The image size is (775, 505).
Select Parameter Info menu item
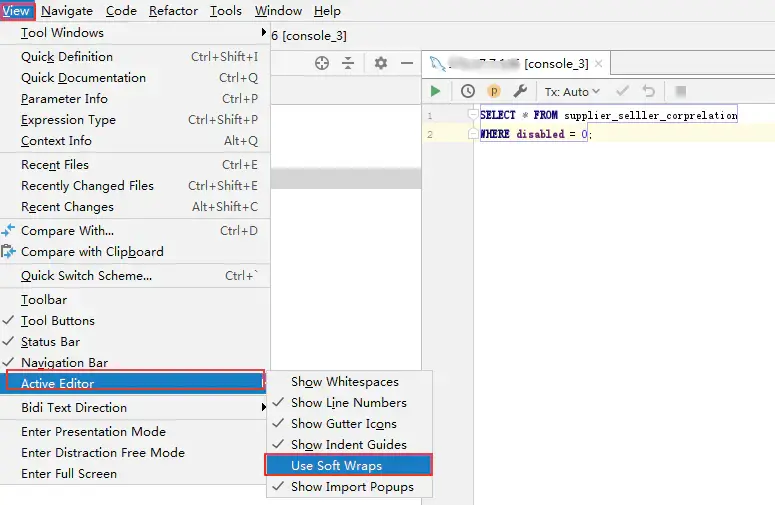click(134, 98)
